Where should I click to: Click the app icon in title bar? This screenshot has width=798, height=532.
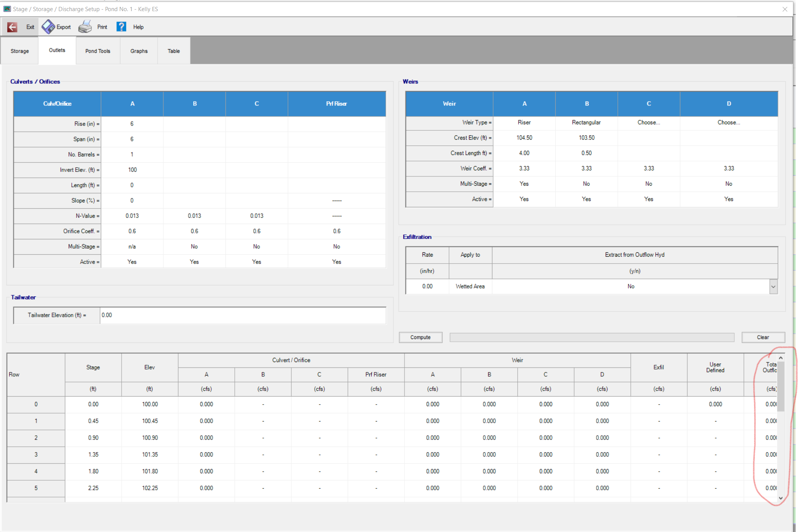click(7, 9)
